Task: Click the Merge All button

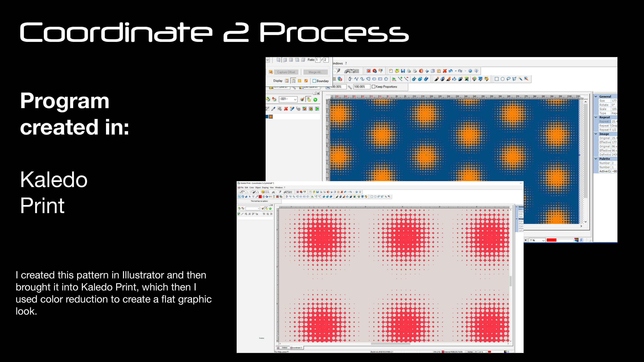Action: [x=315, y=72]
